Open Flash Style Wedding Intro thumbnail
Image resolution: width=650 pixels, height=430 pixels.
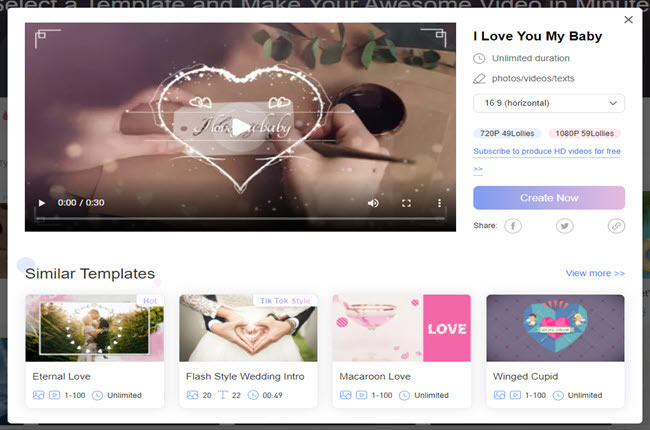(x=248, y=328)
